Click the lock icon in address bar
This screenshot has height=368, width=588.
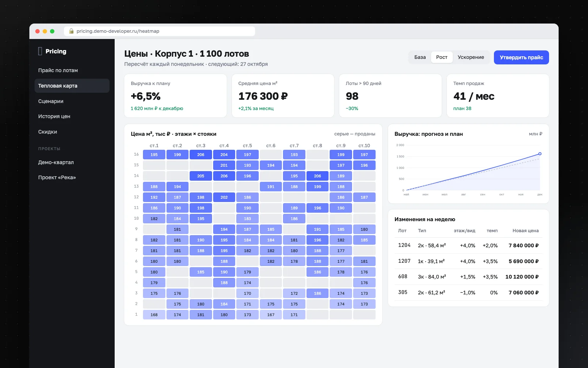(71, 31)
